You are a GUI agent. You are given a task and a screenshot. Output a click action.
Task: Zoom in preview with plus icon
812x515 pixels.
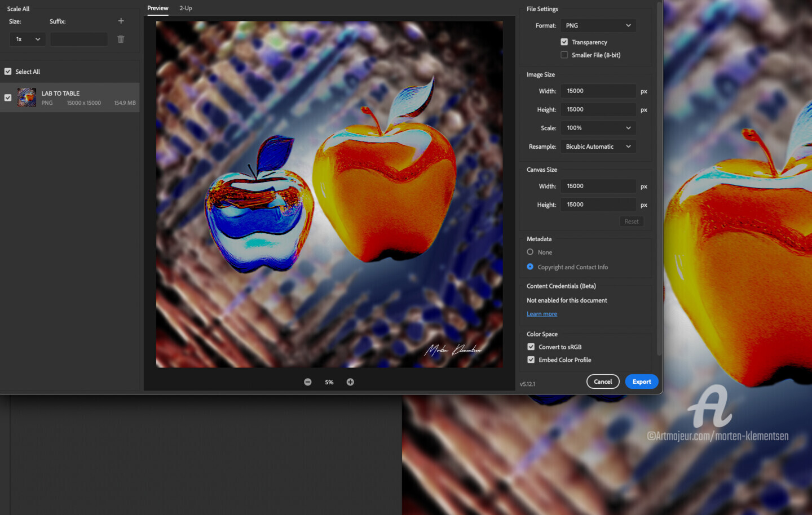(x=350, y=382)
